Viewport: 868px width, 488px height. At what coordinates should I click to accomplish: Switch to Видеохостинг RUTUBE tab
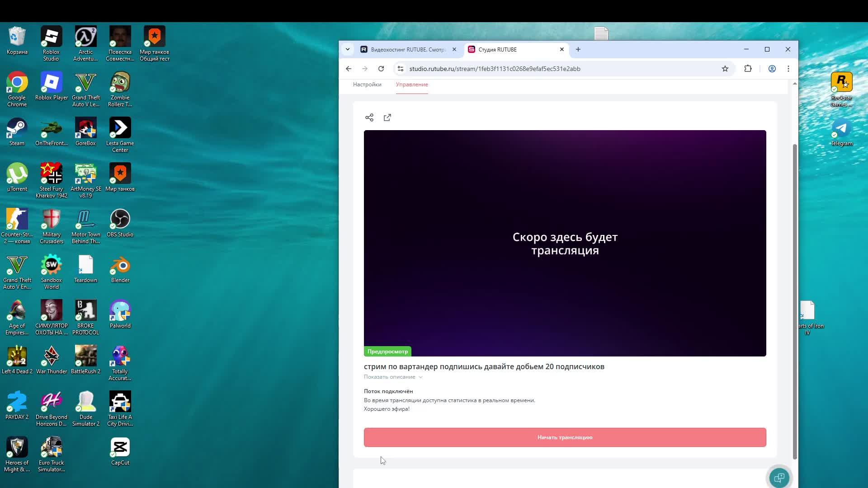point(408,50)
